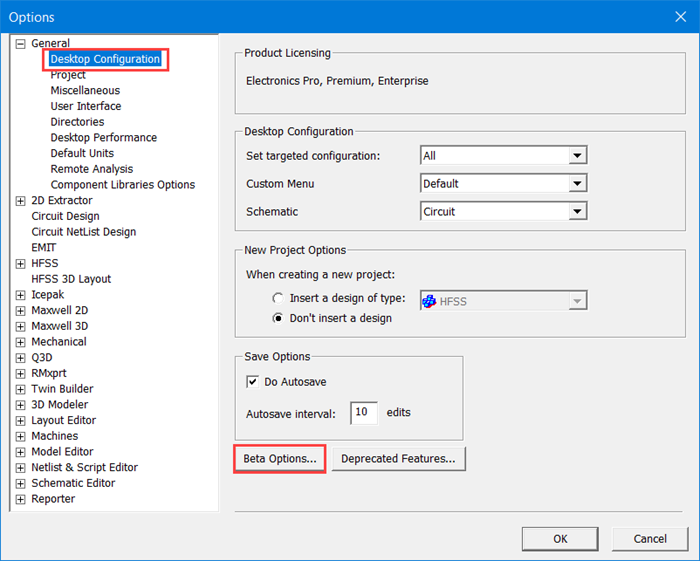Expand the Maxwell 3D node

coord(21,326)
